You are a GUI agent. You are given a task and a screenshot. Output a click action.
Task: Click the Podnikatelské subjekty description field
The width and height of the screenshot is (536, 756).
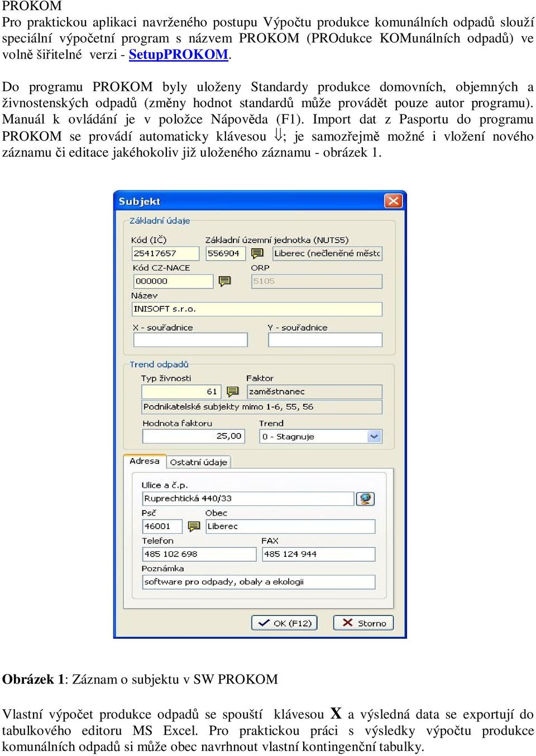click(262, 407)
